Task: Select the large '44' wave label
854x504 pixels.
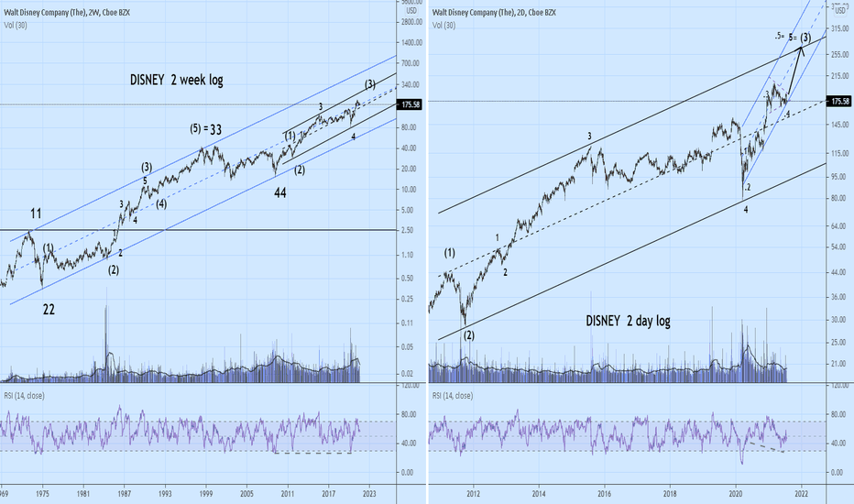Action: pyautogui.click(x=280, y=192)
